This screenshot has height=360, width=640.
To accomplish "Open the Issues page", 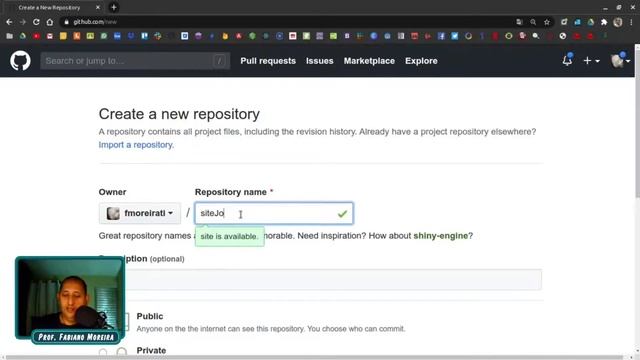I will 320,61.
